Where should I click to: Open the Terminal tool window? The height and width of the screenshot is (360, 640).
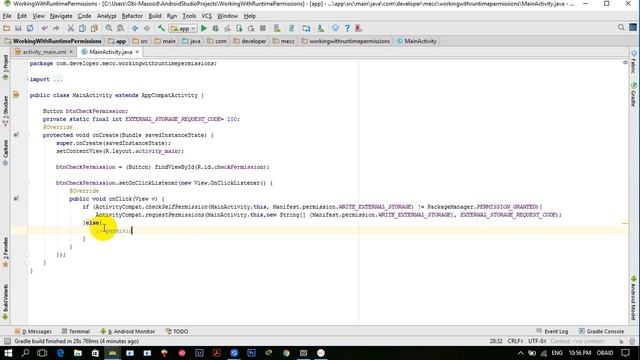(x=76, y=331)
